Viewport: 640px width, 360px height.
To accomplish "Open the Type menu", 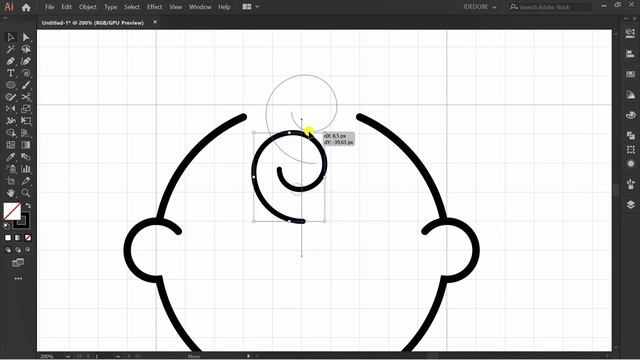I will click(x=111, y=7).
